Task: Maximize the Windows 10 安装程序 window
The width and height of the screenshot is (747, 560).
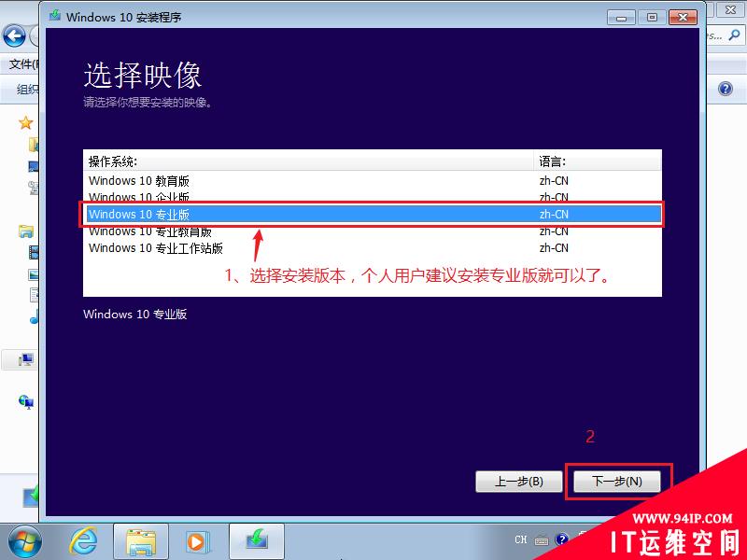Action: [x=652, y=18]
